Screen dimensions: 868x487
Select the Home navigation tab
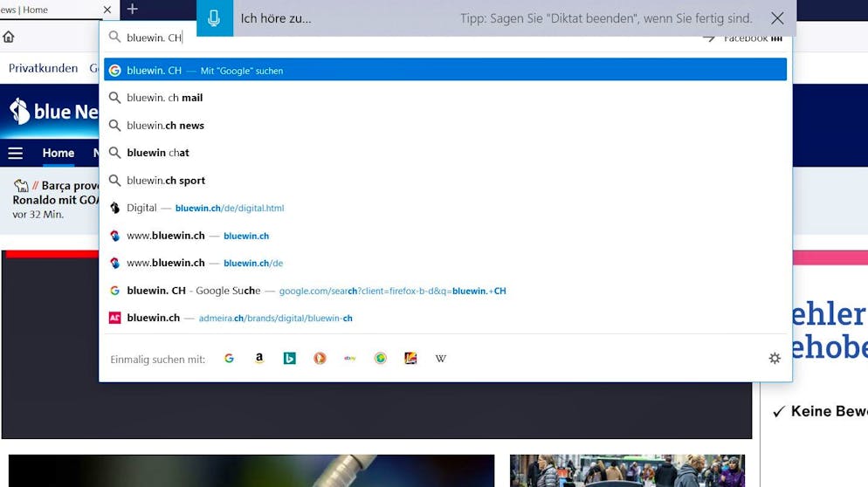click(x=59, y=154)
